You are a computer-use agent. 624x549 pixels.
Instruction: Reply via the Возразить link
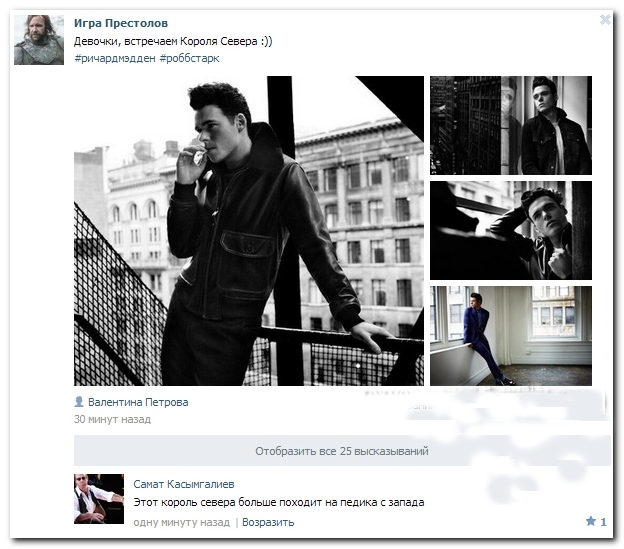[268, 522]
